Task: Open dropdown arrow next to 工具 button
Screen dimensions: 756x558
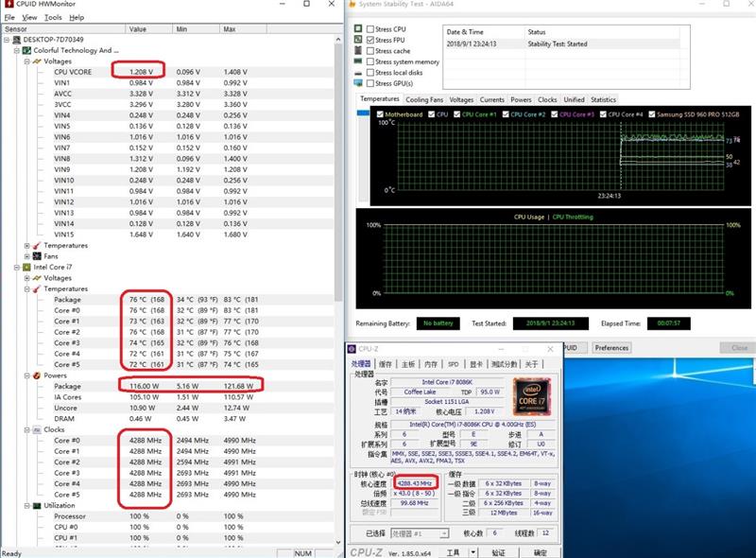Action: pos(473,552)
